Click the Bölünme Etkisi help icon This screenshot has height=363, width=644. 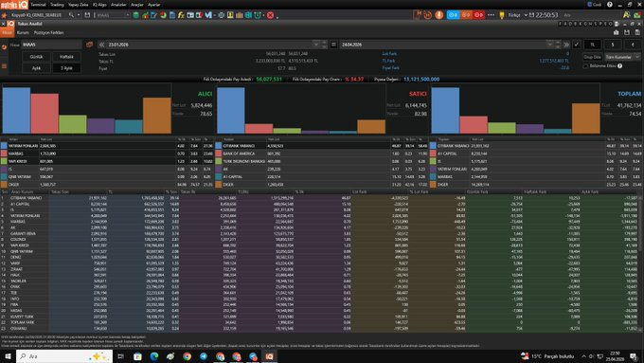[x=619, y=65]
